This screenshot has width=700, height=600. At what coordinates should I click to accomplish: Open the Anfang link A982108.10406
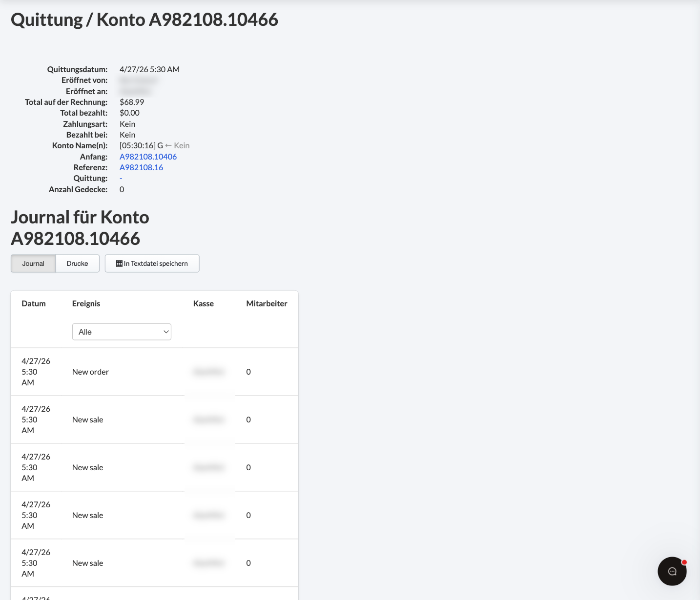[148, 157]
